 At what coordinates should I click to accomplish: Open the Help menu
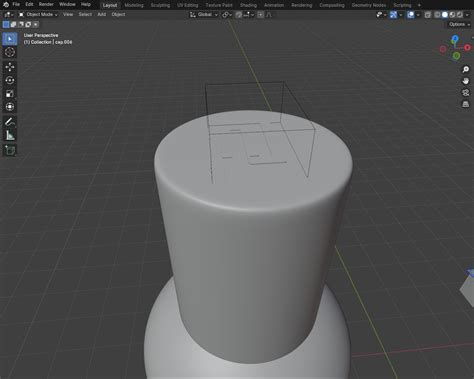click(86, 4)
